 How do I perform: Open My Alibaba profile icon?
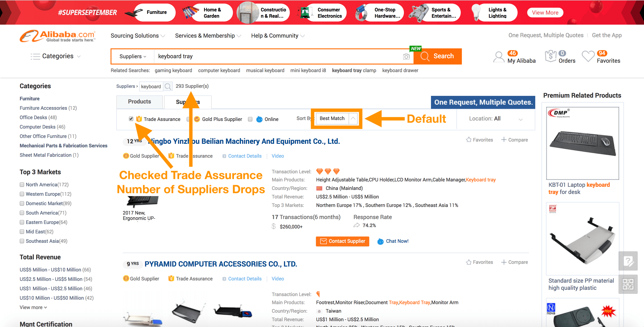[x=499, y=57]
